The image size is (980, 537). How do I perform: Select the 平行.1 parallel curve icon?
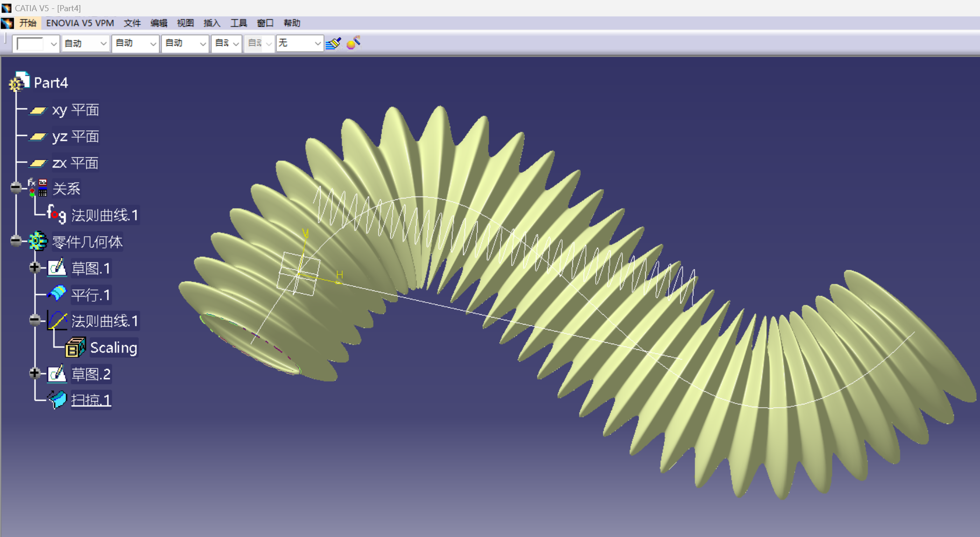[x=57, y=294]
